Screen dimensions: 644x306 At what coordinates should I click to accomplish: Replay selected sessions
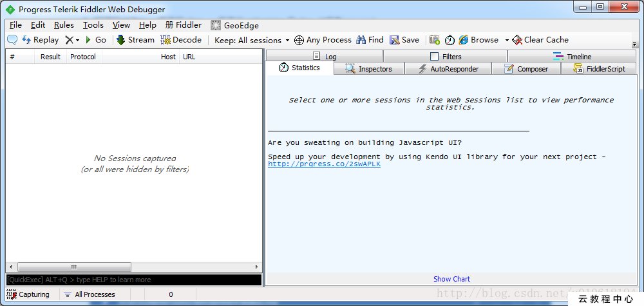click(40, 40)
